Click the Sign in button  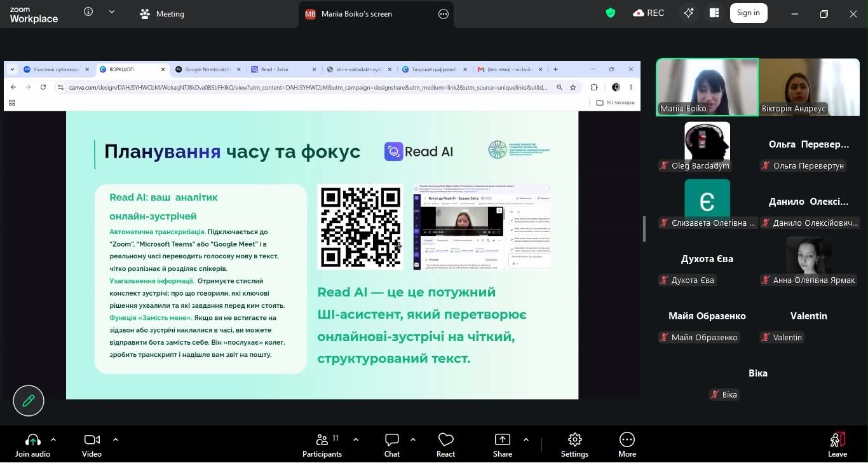[x=748, y=13]
